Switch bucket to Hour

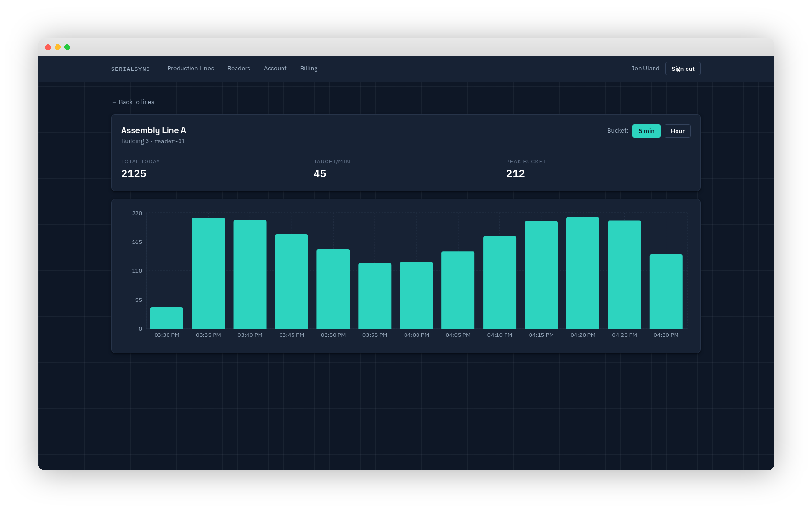677,131
